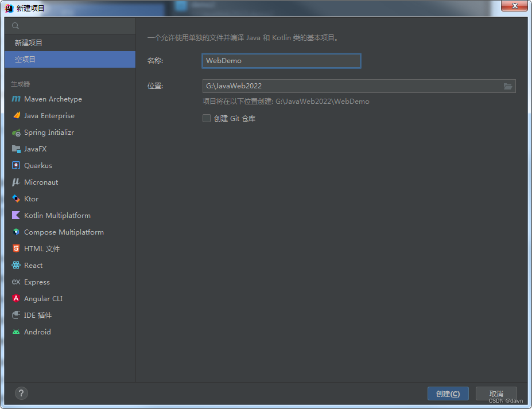Choose Kotlin Multiplatform generator label

[x=57, y=215]
